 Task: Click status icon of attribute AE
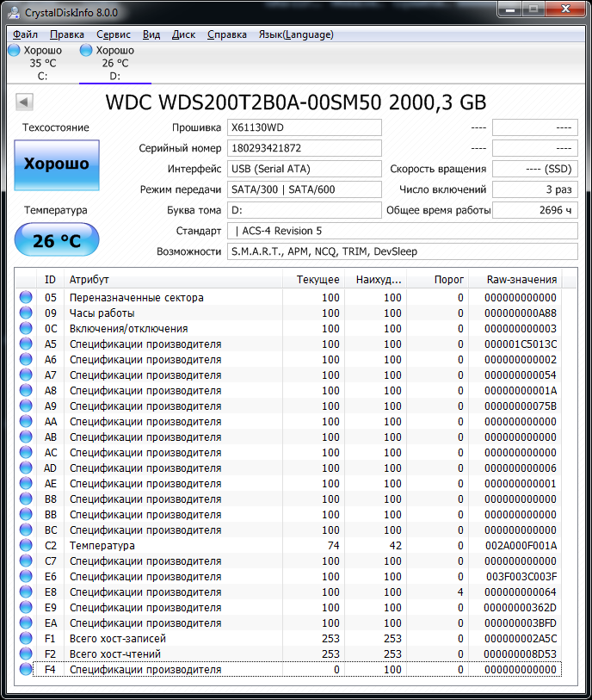pyautogui.click(x=26, y=483)
